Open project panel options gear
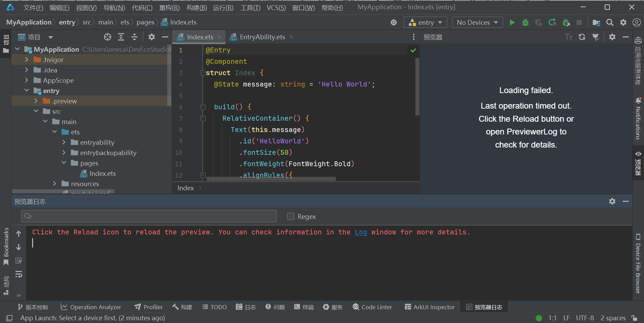Screen dimensions: 644x323 point(152,37)
